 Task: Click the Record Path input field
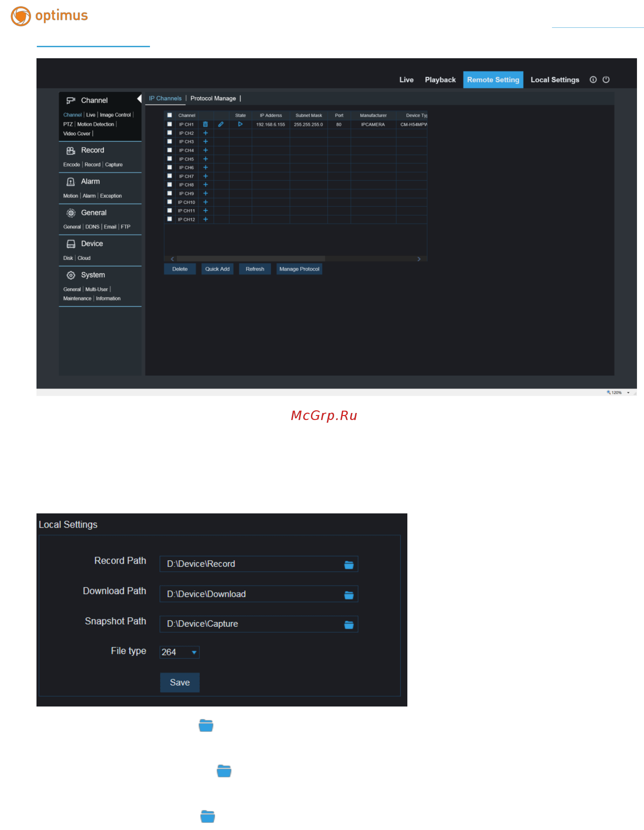click(259, 564)
